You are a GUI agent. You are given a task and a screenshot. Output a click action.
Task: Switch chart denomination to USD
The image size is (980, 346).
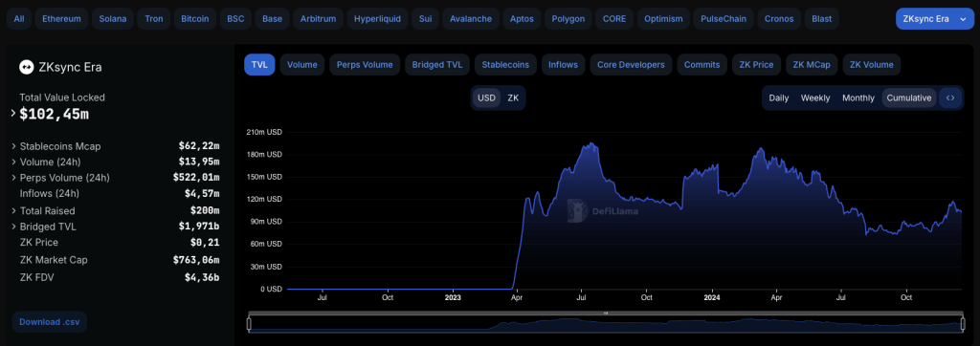[x=486, y=98]
